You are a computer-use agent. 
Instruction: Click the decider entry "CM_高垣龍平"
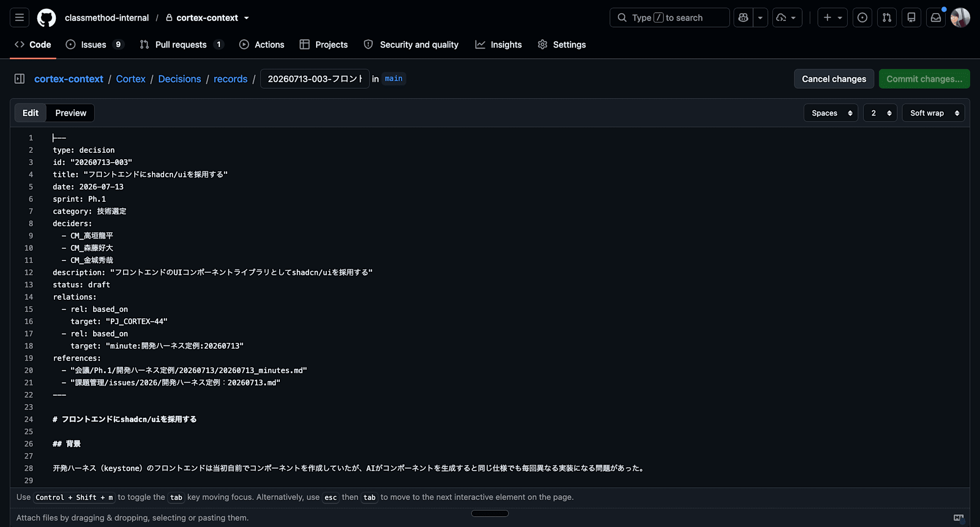92,236
